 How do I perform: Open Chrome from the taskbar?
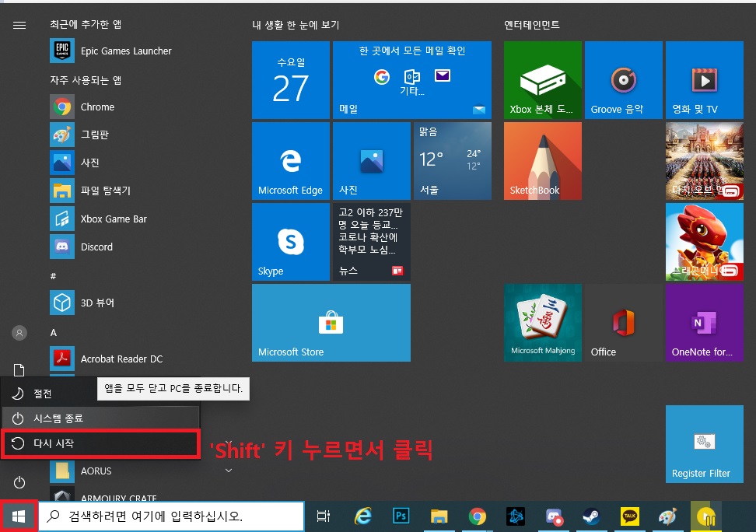coord(477,516)
